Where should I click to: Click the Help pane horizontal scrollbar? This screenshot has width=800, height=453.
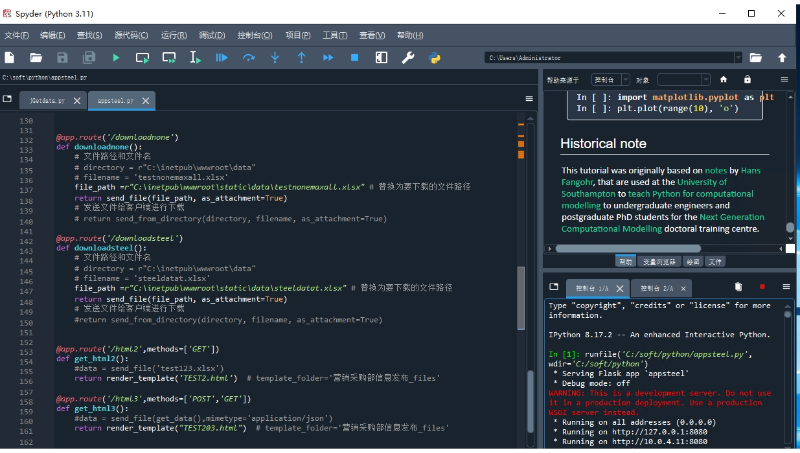[628, 248]
